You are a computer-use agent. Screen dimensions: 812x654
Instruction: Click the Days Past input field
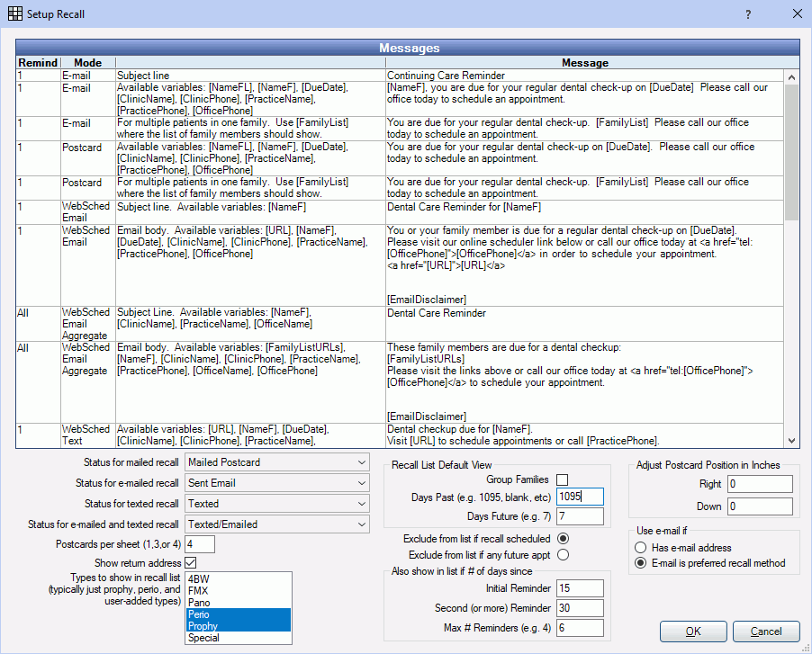(x=580, y=497)
